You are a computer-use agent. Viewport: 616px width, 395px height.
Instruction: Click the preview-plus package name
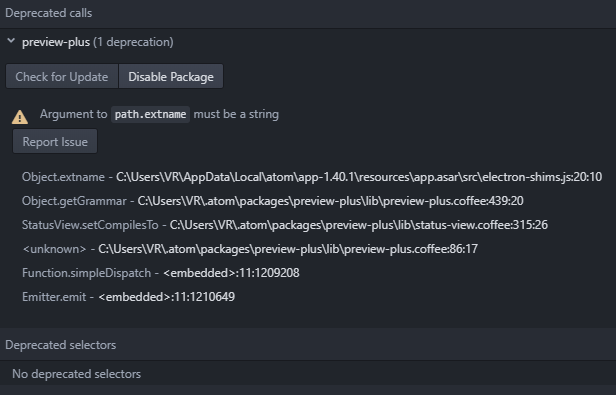56,42
